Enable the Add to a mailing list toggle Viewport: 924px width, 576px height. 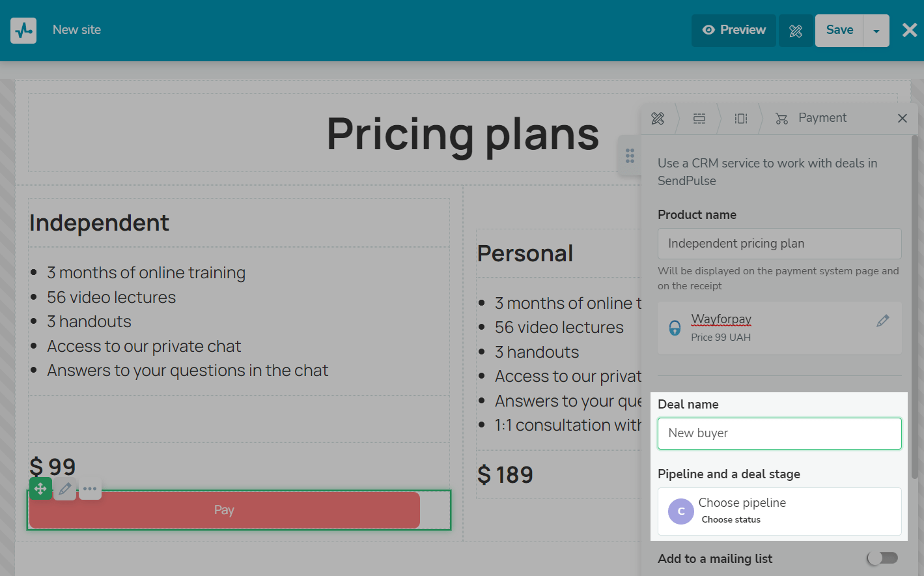[882, 558]
